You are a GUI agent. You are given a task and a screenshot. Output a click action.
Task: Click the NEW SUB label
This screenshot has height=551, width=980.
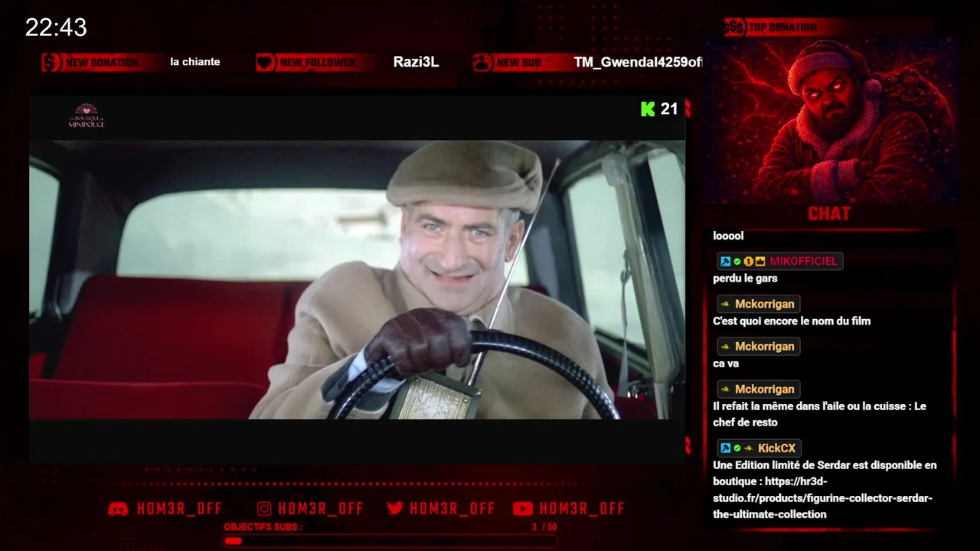coord(519,63)
